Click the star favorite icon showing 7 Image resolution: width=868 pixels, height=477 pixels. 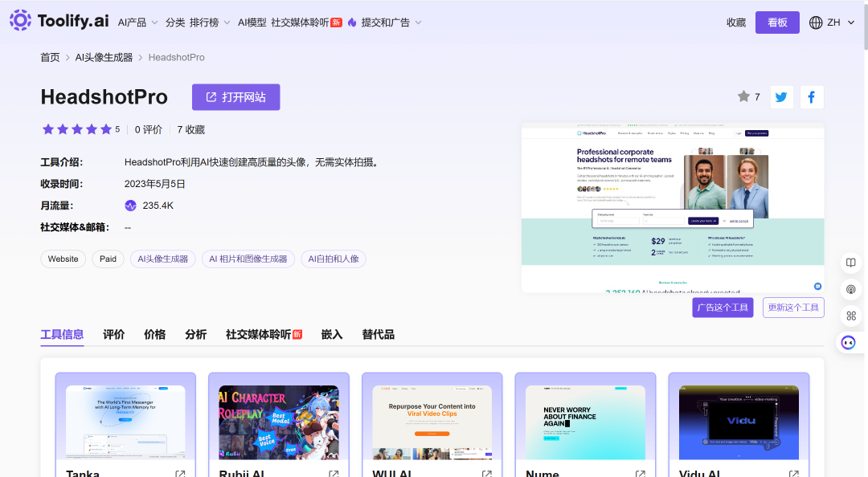(x=743, y=97)
